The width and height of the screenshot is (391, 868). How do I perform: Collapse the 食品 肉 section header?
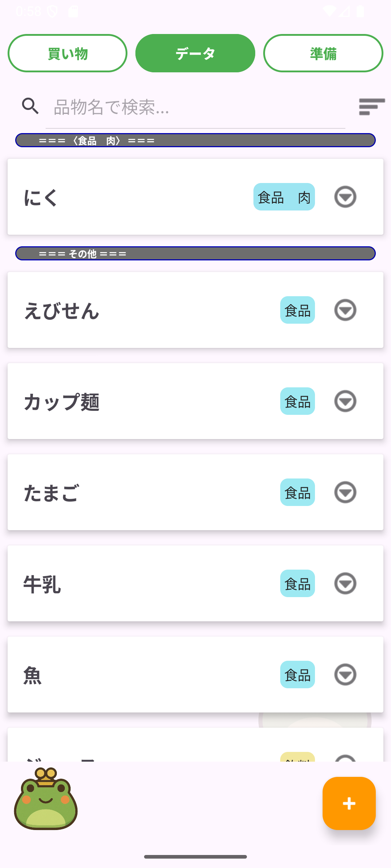coord(195,140)
